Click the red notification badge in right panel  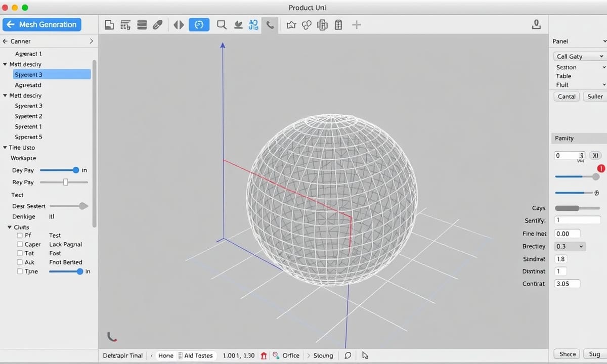(x=601, y=169)
